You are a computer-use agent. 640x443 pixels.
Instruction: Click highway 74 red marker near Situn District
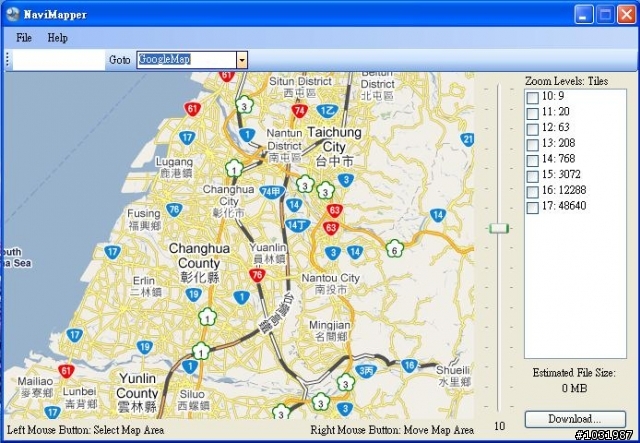[299, 111]
